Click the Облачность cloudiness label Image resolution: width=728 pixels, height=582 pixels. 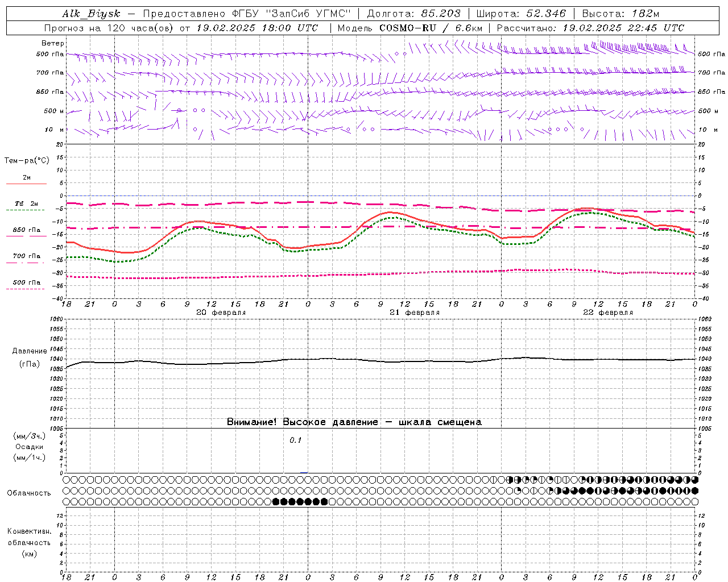[x=29, y=493]
